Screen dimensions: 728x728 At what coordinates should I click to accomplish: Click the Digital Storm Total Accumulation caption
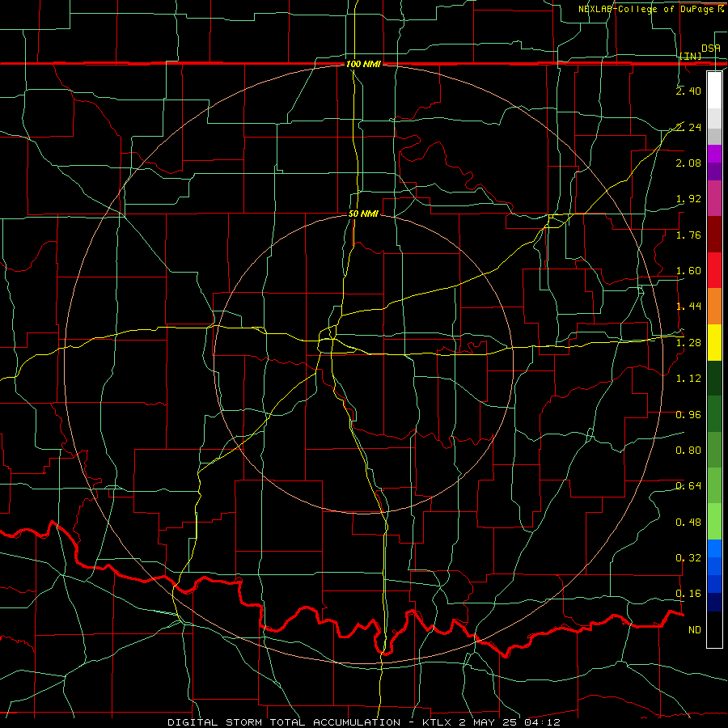click(x=364, y=722)
